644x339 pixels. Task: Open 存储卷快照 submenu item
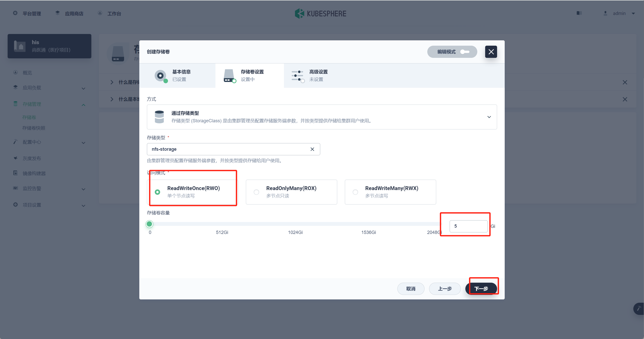pyautogui.click(x=34, y=128)
